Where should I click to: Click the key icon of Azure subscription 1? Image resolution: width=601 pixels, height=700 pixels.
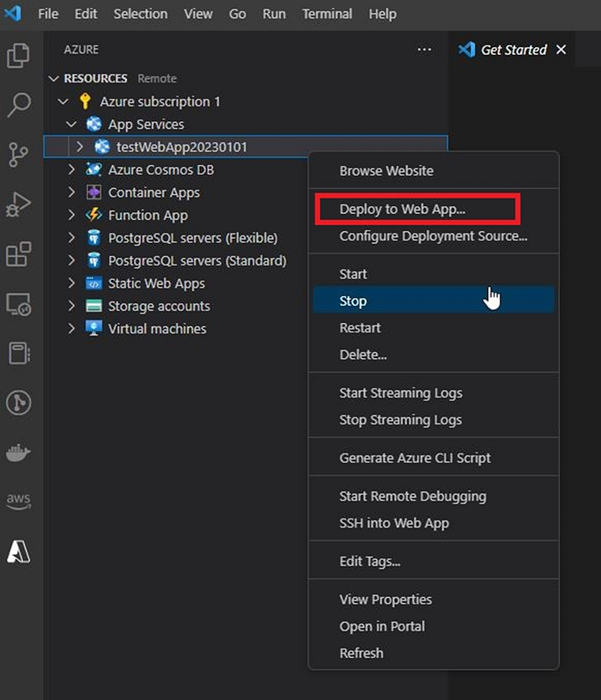click(85, 101)
